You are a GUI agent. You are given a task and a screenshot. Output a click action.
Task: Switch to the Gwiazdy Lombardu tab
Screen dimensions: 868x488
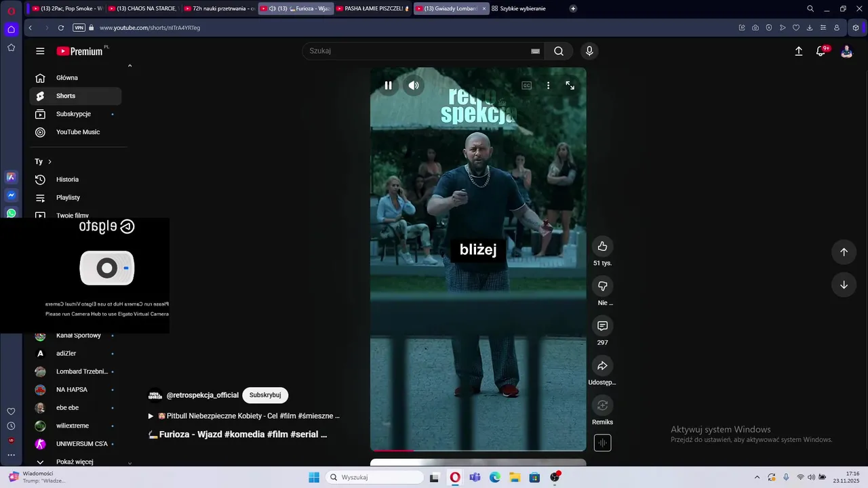tap(446, 9)
